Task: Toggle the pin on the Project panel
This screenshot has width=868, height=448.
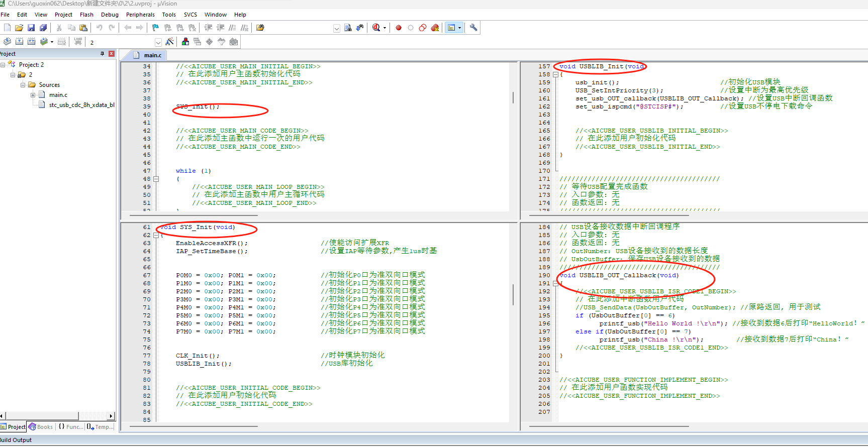Action: point(103,54)
